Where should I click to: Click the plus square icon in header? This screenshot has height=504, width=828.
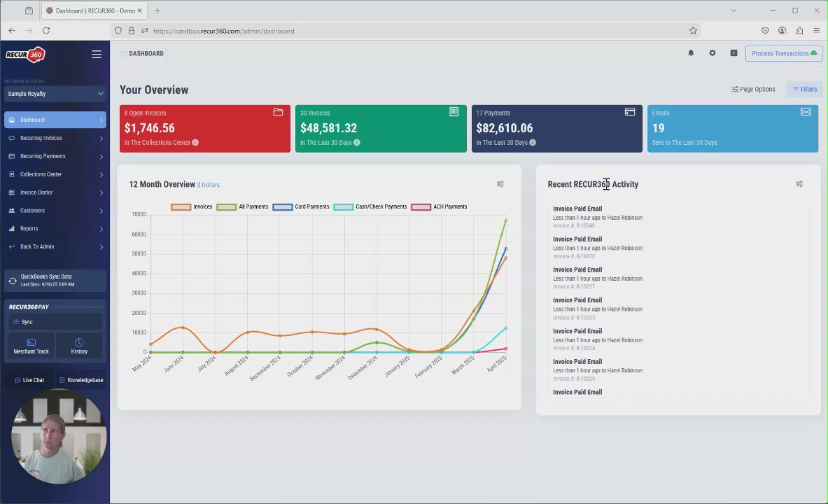734,53
